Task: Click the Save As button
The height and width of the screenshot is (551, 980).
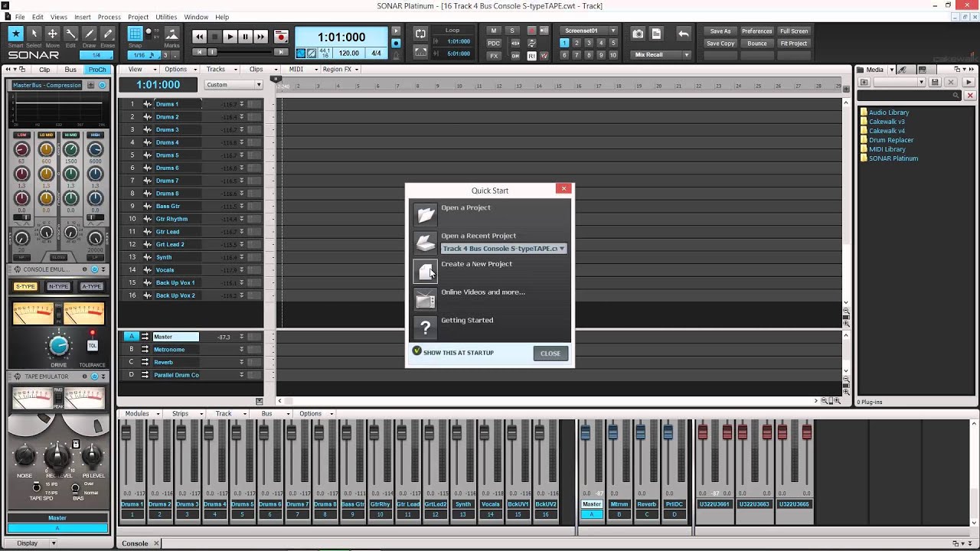Action: tap(720, 31)
